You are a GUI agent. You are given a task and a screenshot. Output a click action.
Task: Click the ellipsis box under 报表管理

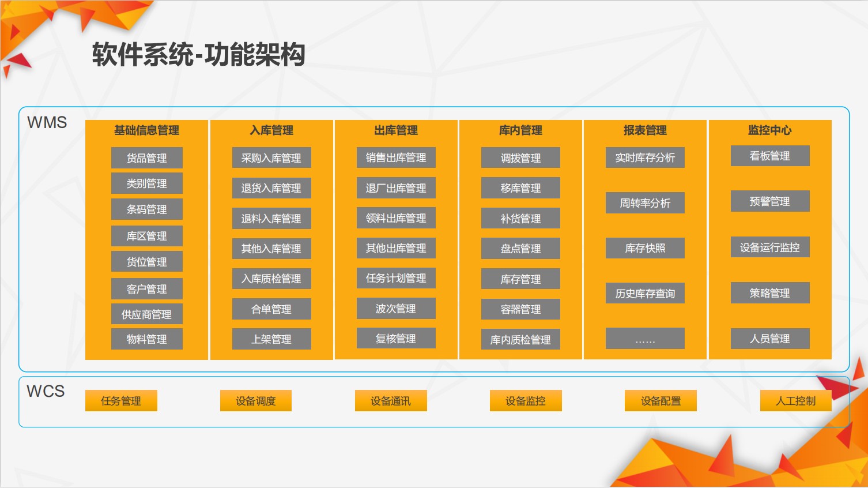(645, 339)
